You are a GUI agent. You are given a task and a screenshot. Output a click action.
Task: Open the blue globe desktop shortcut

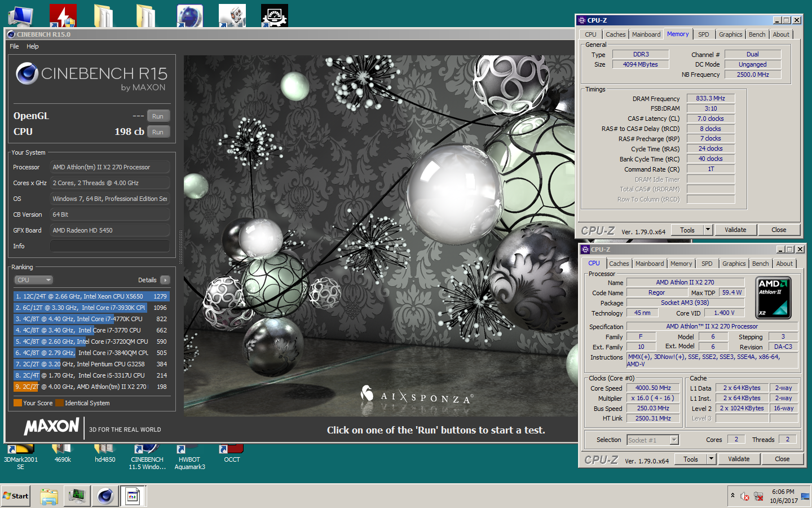click(x=189, y=16)
